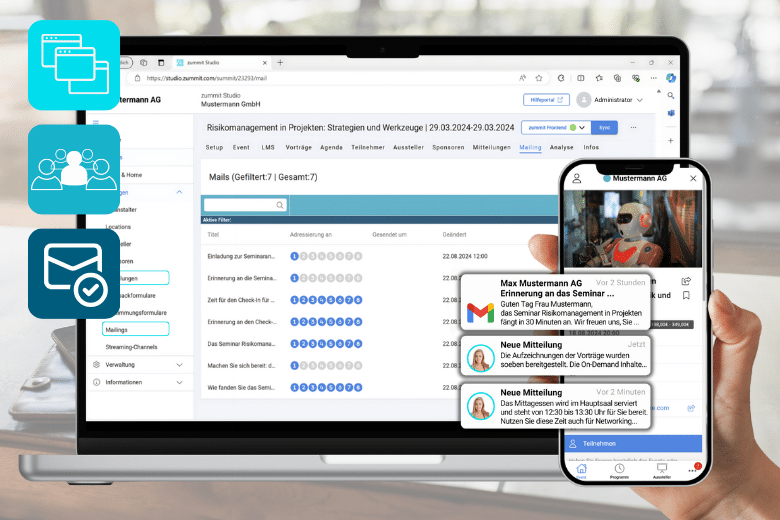Open the Programm clock icon in phone navigation
This screenshot has width=780, height=520.
(619, 469)
